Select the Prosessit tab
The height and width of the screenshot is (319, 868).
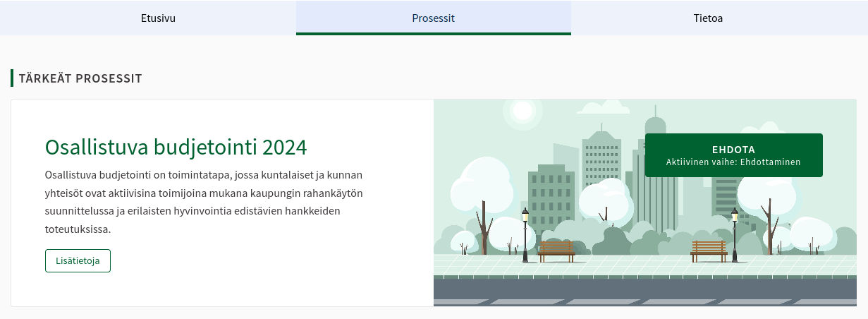434,18
